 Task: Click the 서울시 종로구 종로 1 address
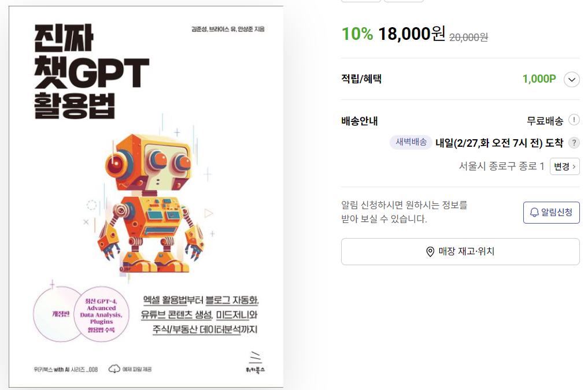501,166
